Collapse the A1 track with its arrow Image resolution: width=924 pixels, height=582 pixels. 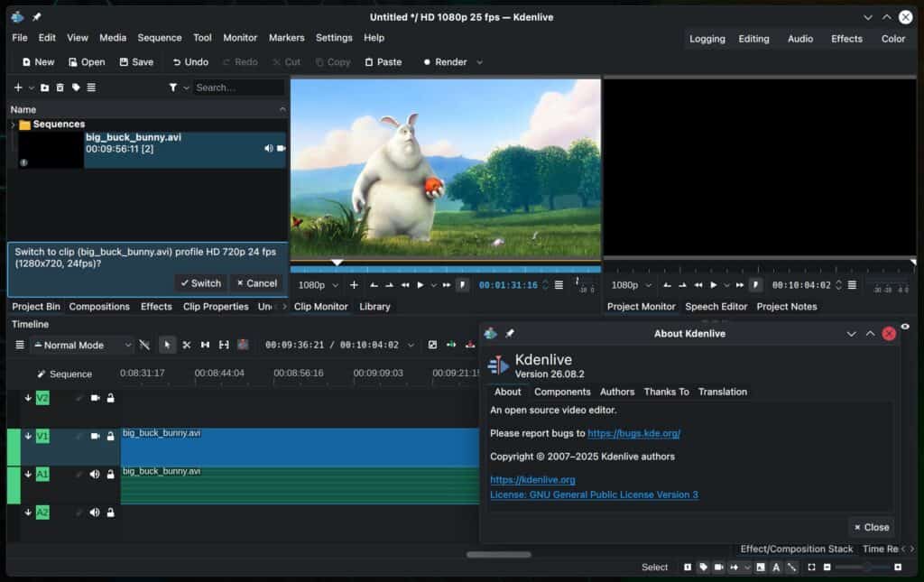pyautogui.click(x=28, y=474)
